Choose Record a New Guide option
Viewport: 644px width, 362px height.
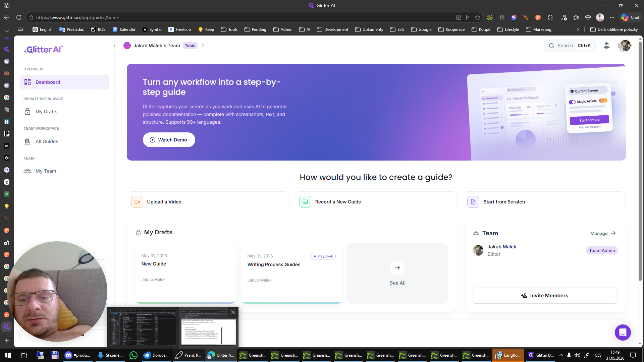tap(376, 202)
